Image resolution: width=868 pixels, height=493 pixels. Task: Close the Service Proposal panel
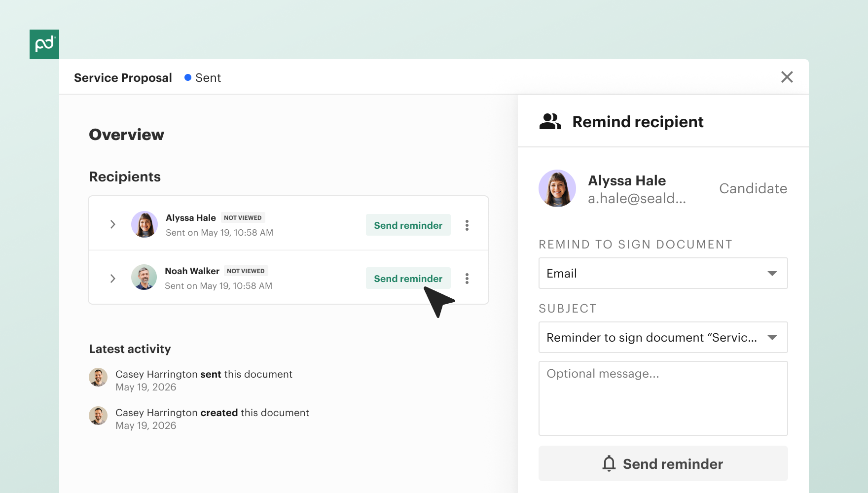coord(787,77)
